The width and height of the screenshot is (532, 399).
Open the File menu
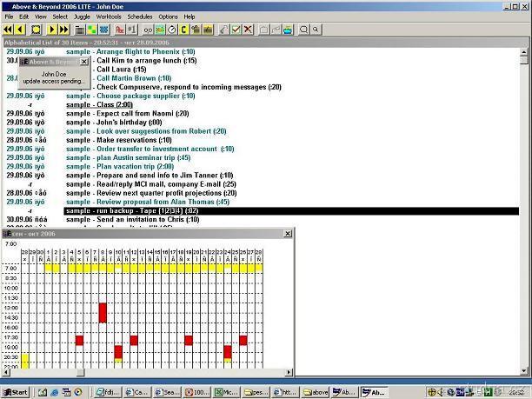pos(9,17)
